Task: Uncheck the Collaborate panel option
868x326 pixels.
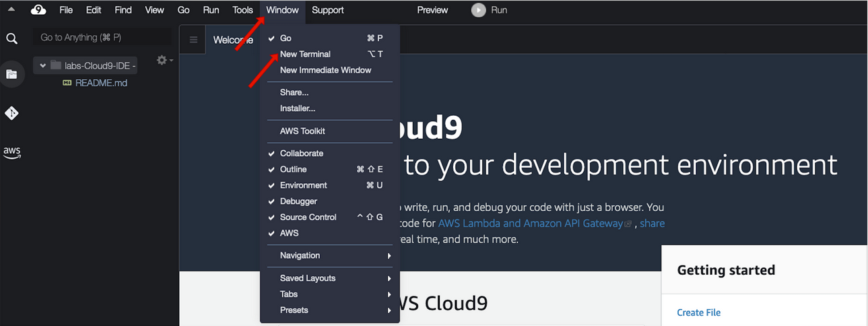Action: coord(301,154)
